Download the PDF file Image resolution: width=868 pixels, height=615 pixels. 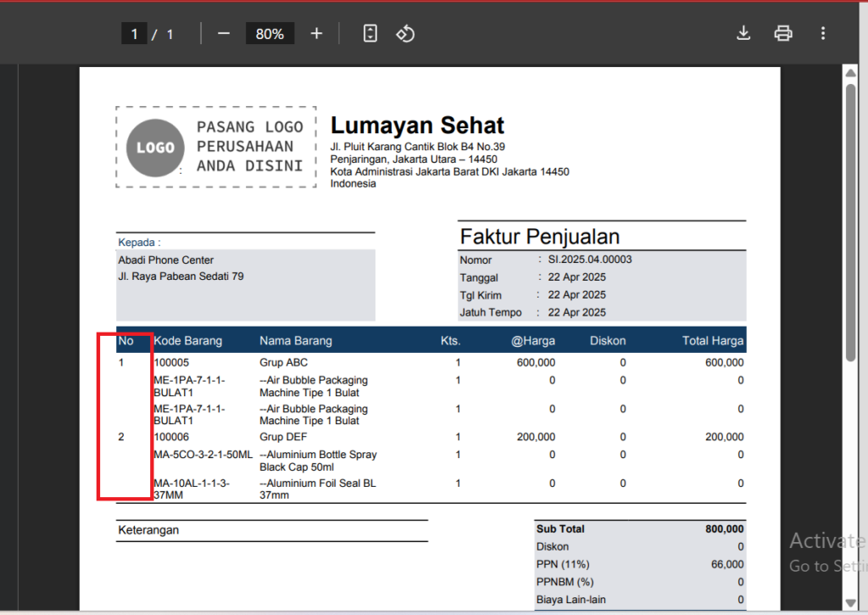pos(743,33)
